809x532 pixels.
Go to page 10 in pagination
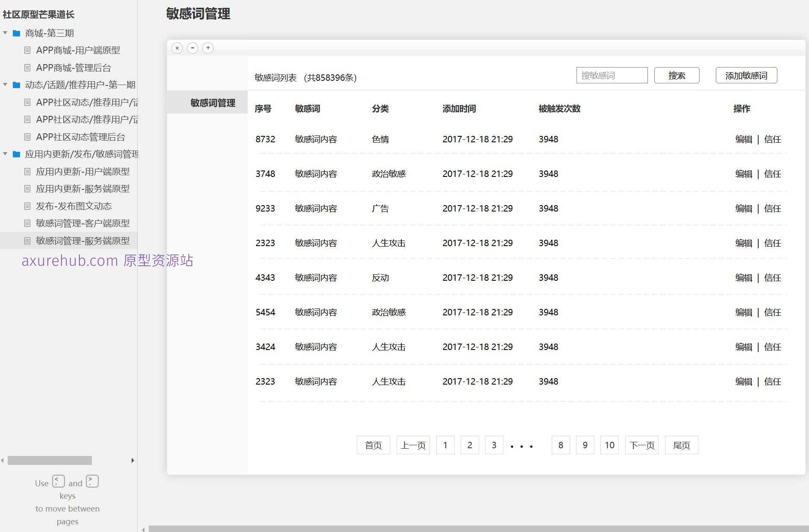pyautogui.click(x=609, y=445)
